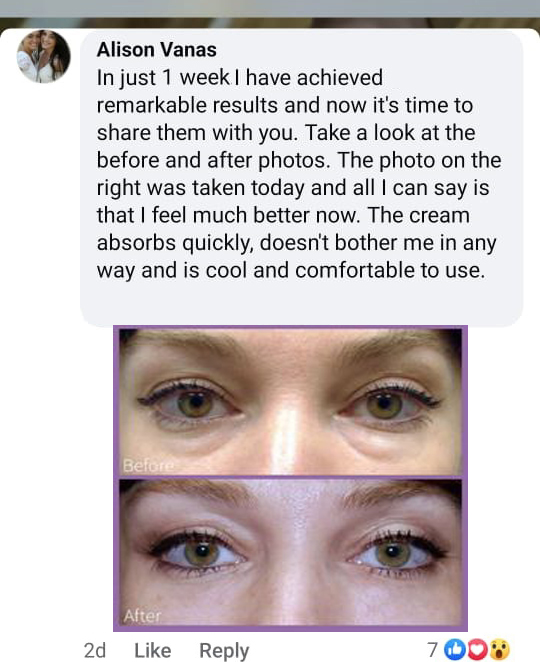
Task: Open the Alison Vanas name link
Action: click(157, 50)
